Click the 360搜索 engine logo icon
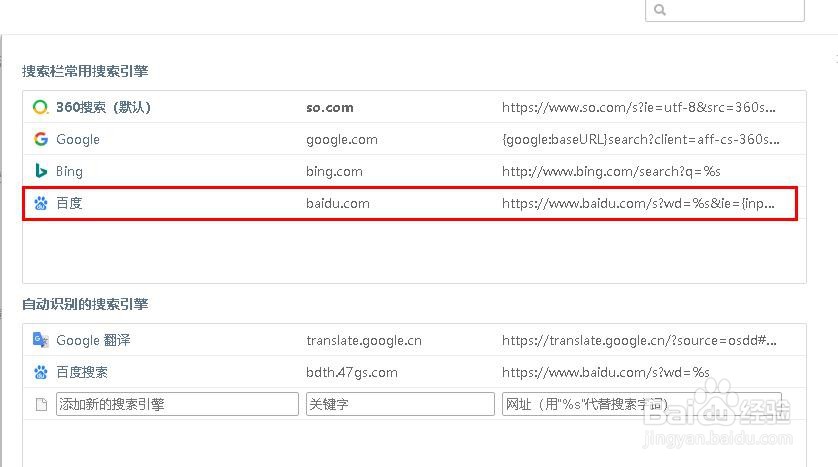This screenshot has height=467, width=838. point(40,107)
